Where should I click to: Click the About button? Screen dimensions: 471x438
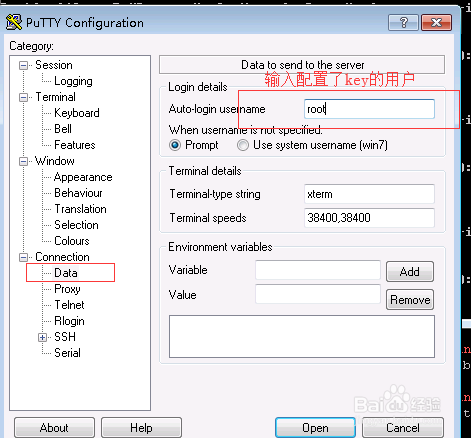click(x=54, y=428)
